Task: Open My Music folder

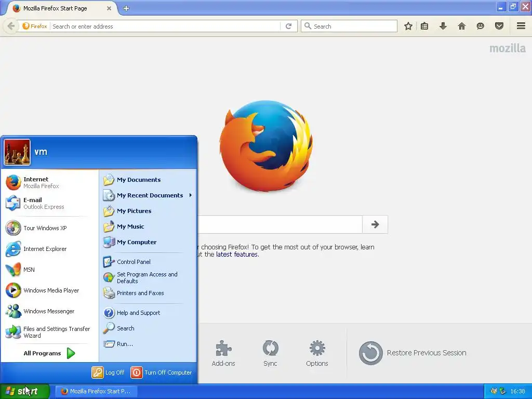Action: [148, 227]
